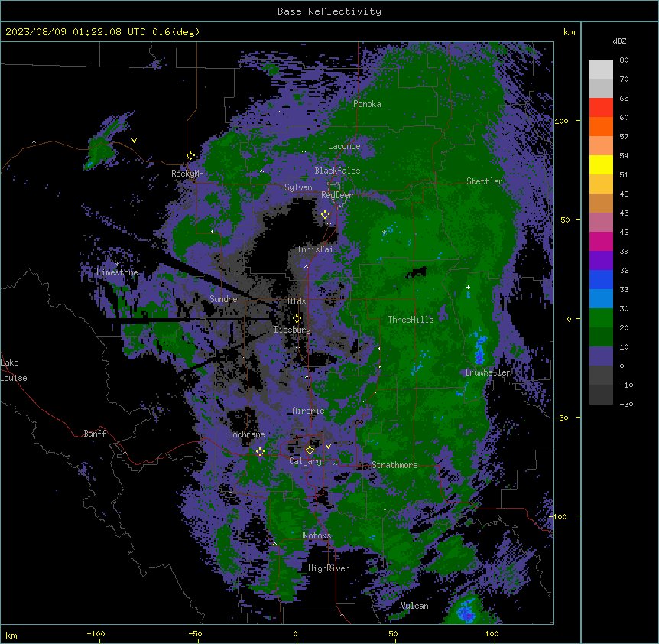The image size is (659, 644).
Task: Click the Okotoks label
Action: [315, 535]
